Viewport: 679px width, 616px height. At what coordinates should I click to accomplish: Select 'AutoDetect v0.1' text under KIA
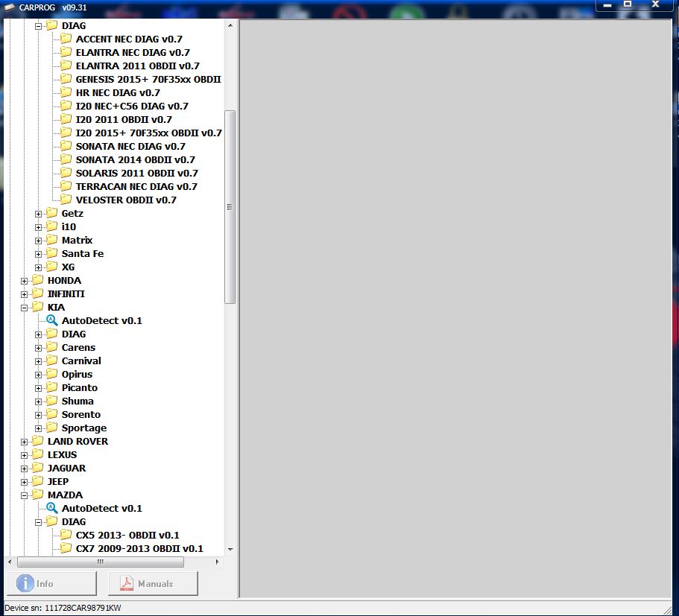(102, 321)
